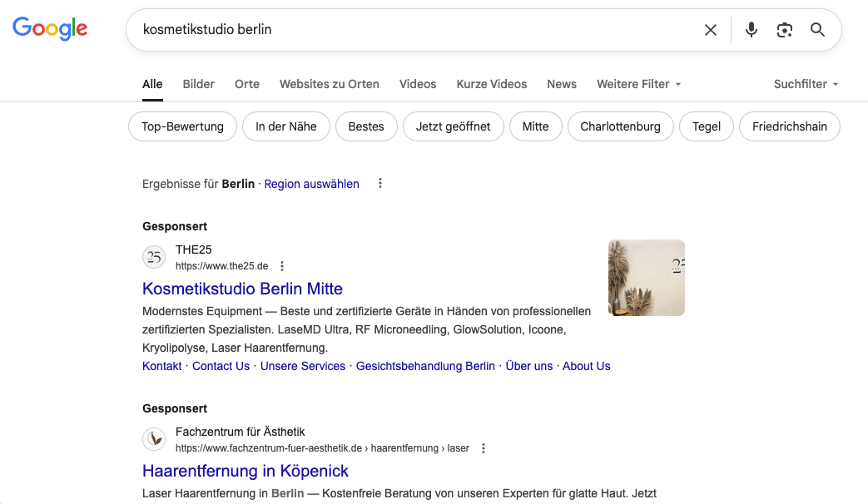Select the Alle tab
The height and width of the screenshot is (504, 868).
click(152, 84)
